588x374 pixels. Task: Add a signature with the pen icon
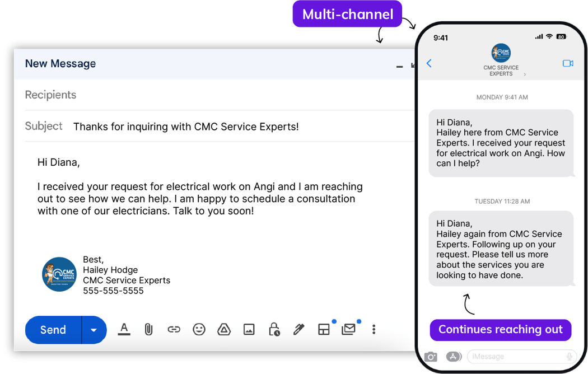(298, 330)
